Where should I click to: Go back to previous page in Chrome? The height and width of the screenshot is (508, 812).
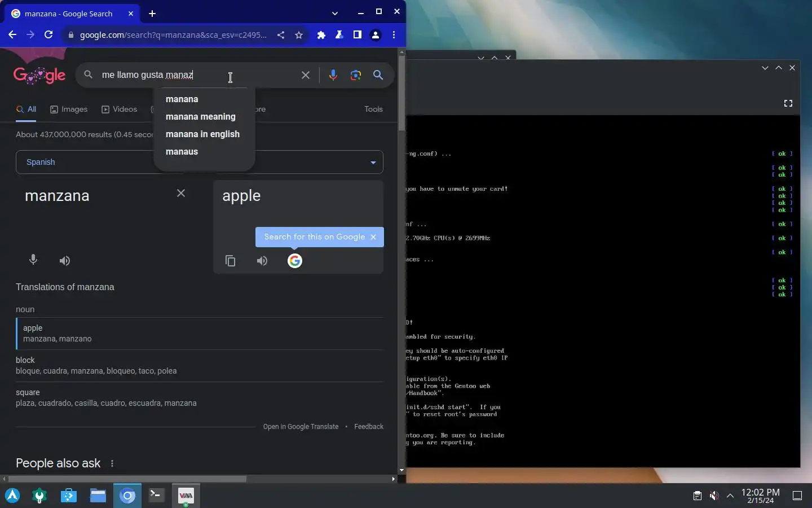12,35
